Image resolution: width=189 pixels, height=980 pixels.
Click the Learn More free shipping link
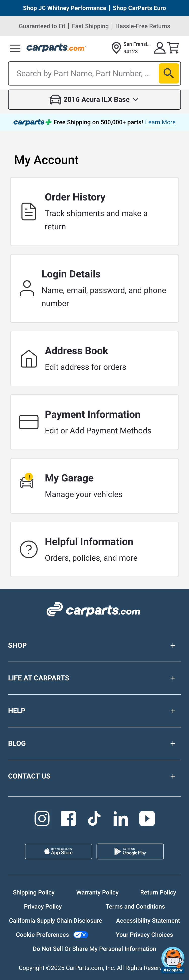pos(160,122)
